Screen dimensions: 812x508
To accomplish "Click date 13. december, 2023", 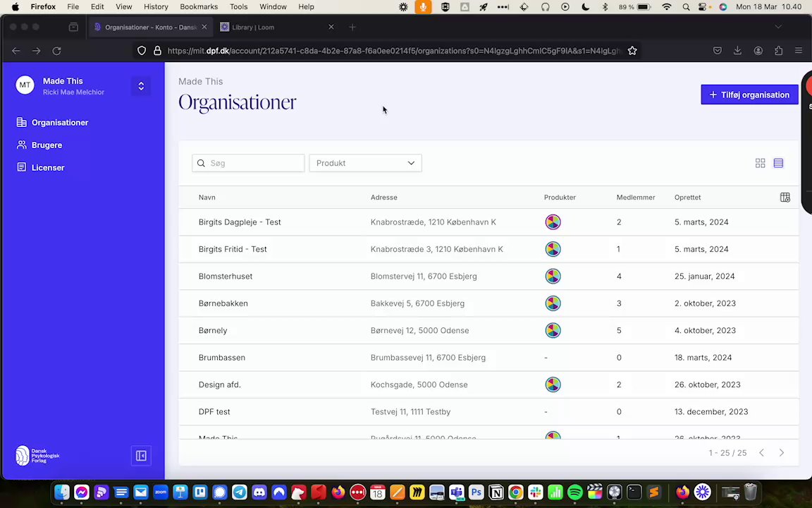I will (711, 411).
